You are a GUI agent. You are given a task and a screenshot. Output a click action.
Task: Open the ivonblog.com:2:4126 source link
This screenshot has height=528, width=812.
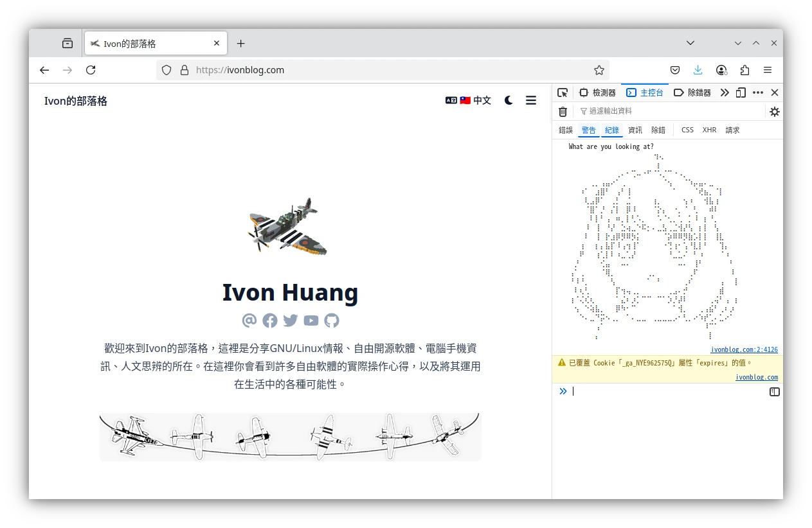744,350
